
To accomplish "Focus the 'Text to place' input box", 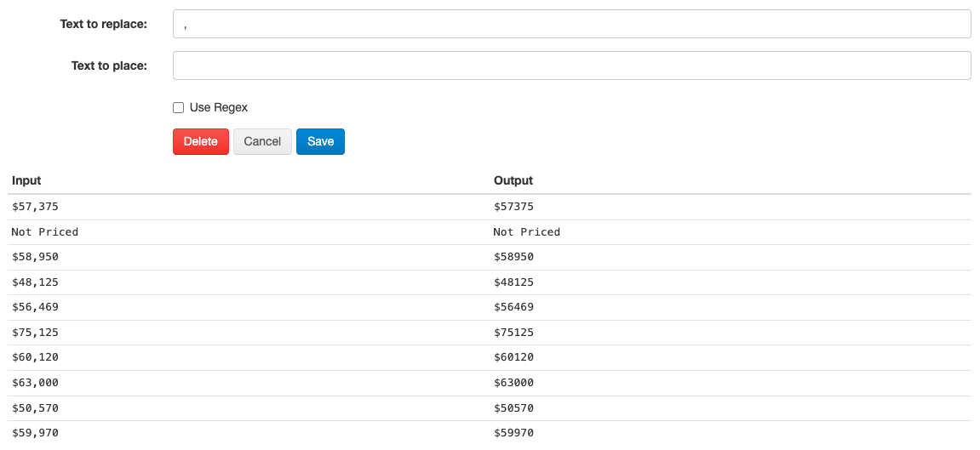I will [571, 66].
